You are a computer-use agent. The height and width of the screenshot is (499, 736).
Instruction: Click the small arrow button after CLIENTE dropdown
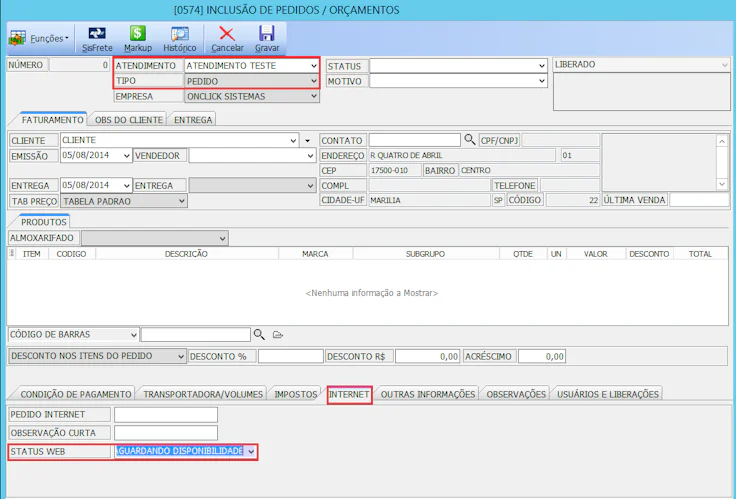[307, 140]
